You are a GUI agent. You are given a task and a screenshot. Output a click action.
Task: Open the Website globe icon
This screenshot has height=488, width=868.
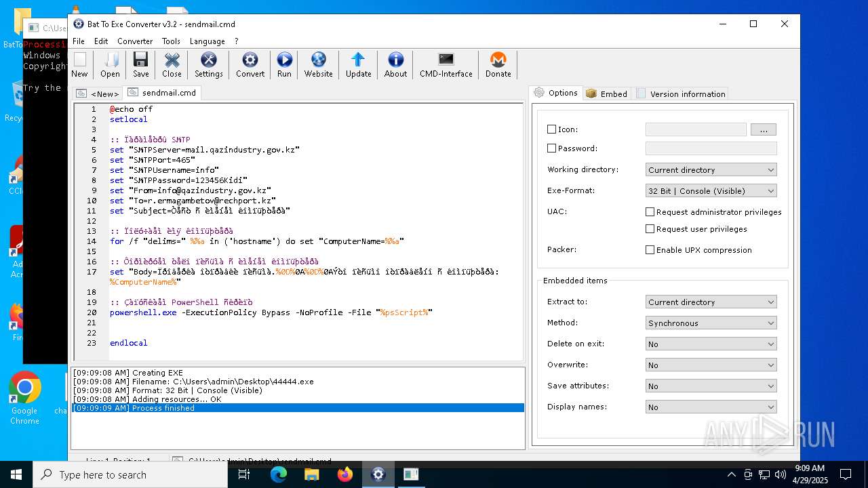click(x=318, y=65)
